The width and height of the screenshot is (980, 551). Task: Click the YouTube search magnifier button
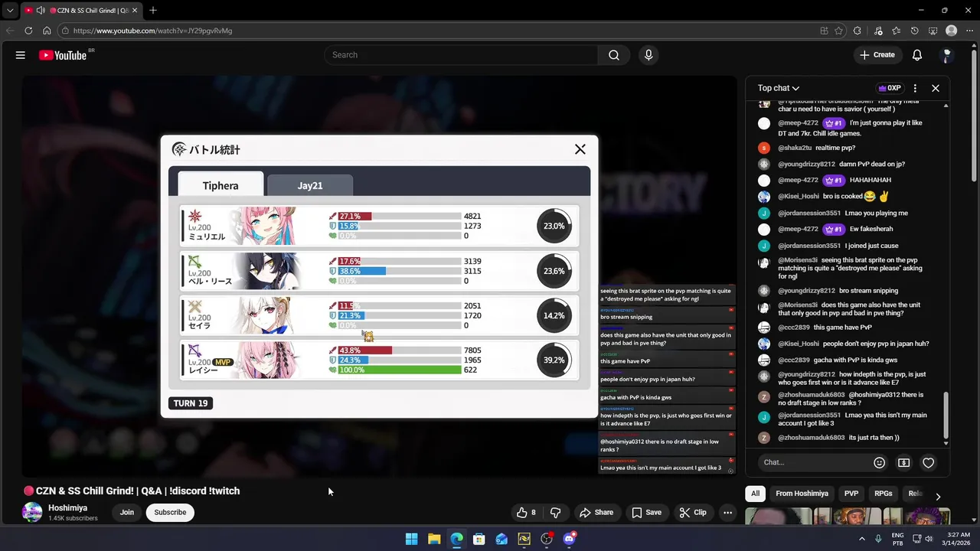tap(614, 55)
